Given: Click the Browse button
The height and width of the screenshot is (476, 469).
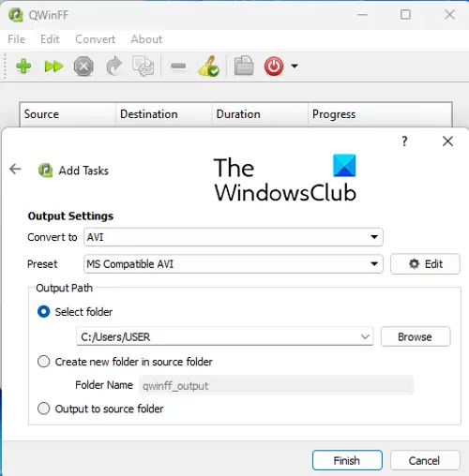Looking at the screenshot, I should [x=416, y=336].
